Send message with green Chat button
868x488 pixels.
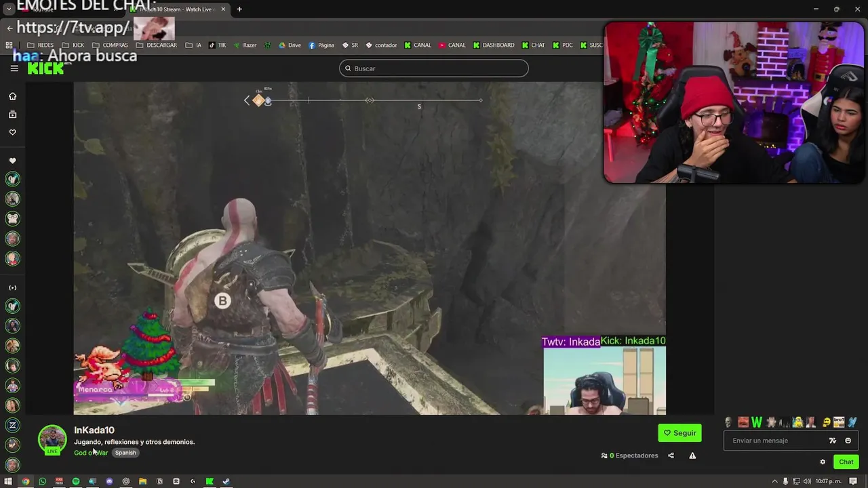point(846,462)
